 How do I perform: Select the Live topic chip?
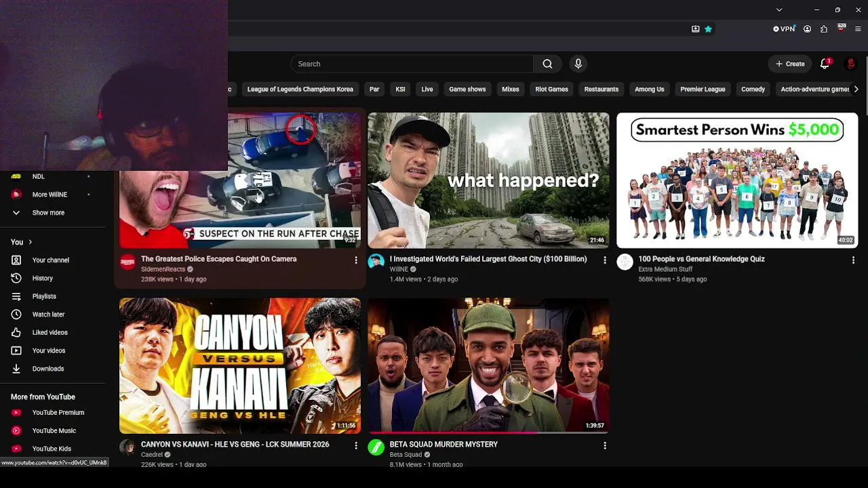point(427,89)
